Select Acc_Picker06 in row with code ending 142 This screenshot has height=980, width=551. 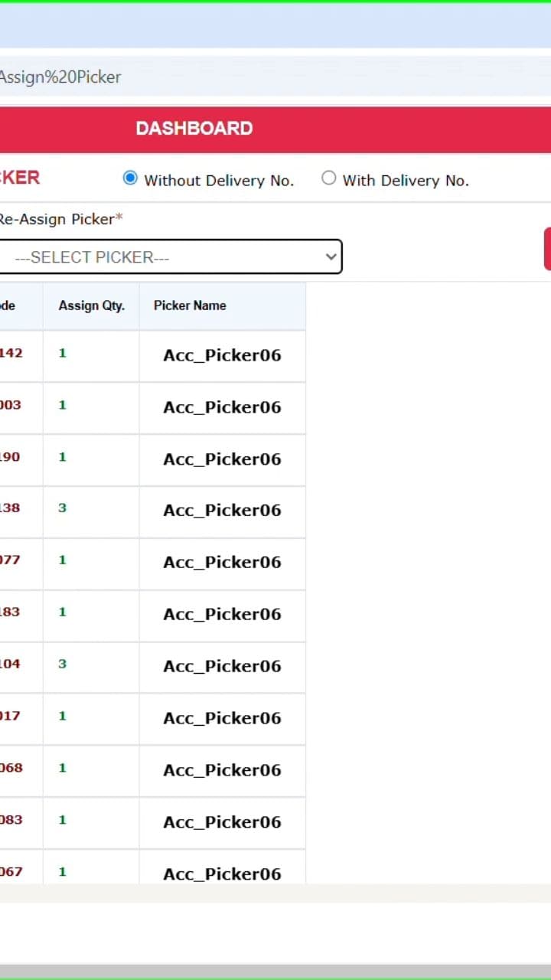[x=222, y=355]
